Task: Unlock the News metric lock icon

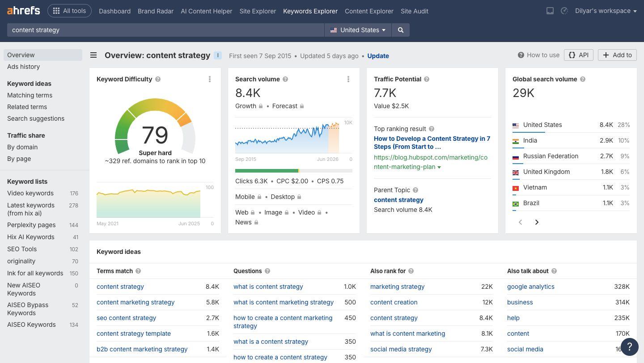Action: point(257,222)
